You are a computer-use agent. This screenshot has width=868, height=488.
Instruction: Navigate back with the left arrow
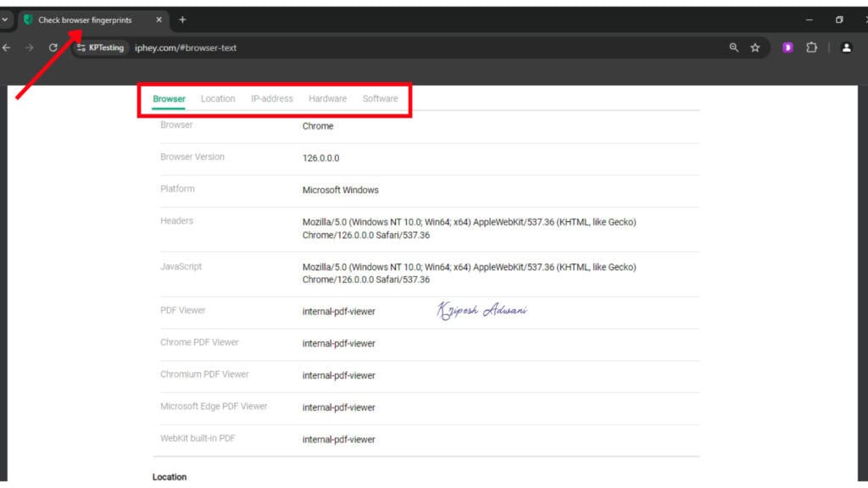point(7,48)
